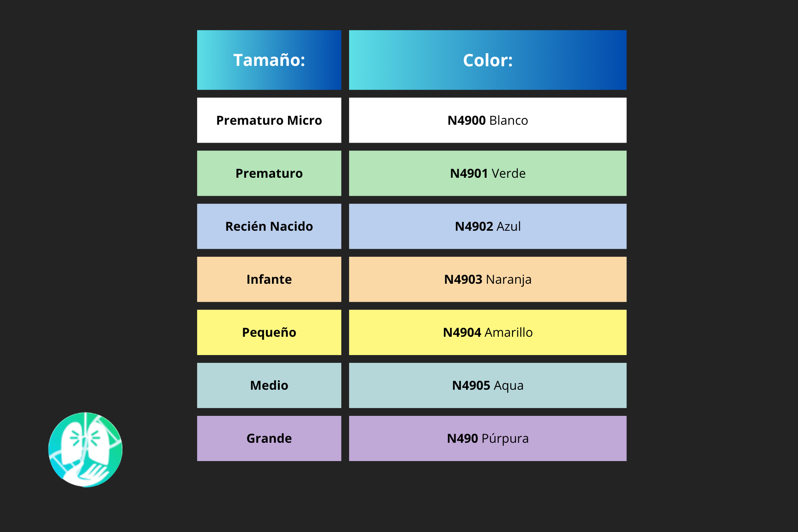Click the word Amarillo in the yellow row
The width and height of the screenshot is (798, 532).
click(x=508, y=332)
